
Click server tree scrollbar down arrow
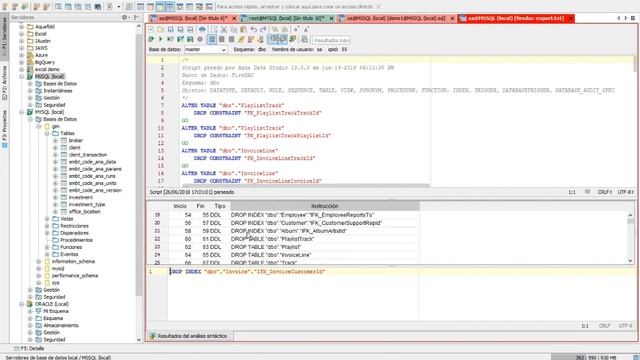[139, 339]
